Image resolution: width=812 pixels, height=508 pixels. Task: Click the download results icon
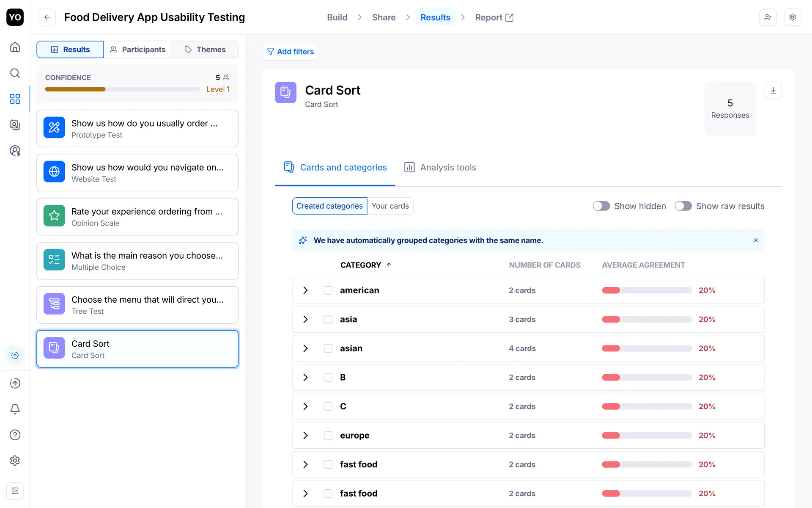click(773, 90)
